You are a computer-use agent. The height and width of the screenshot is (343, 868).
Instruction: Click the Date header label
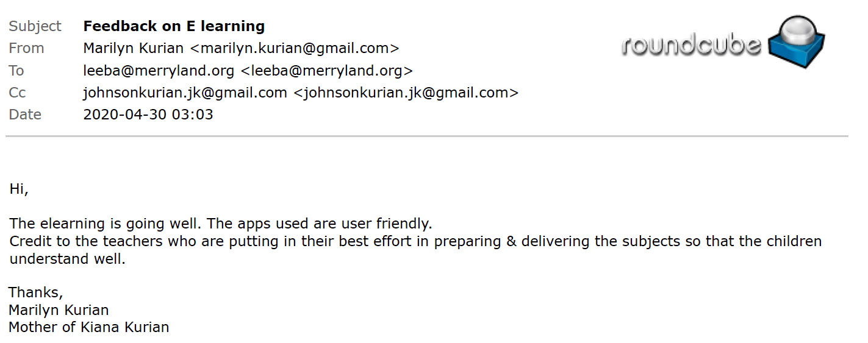[25, 115]
